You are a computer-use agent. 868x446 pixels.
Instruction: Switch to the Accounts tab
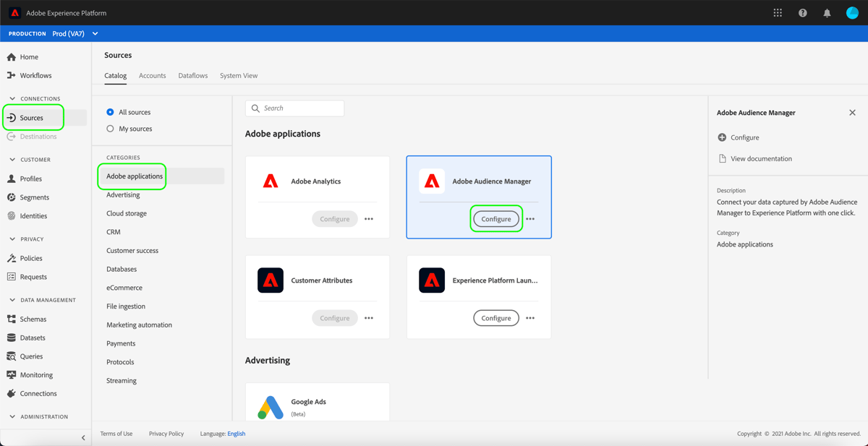[x=152, y=75]
